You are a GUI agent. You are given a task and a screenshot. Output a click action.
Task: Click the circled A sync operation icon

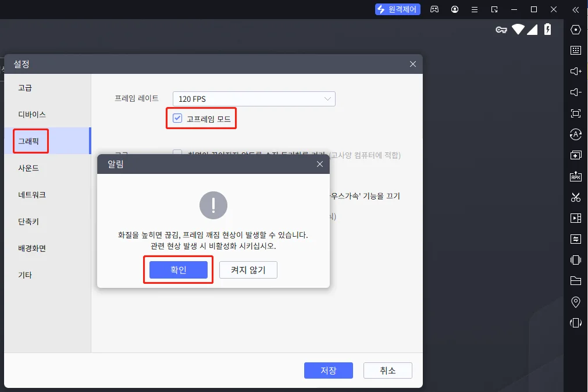pyautogui.click(x=576, y=134)
